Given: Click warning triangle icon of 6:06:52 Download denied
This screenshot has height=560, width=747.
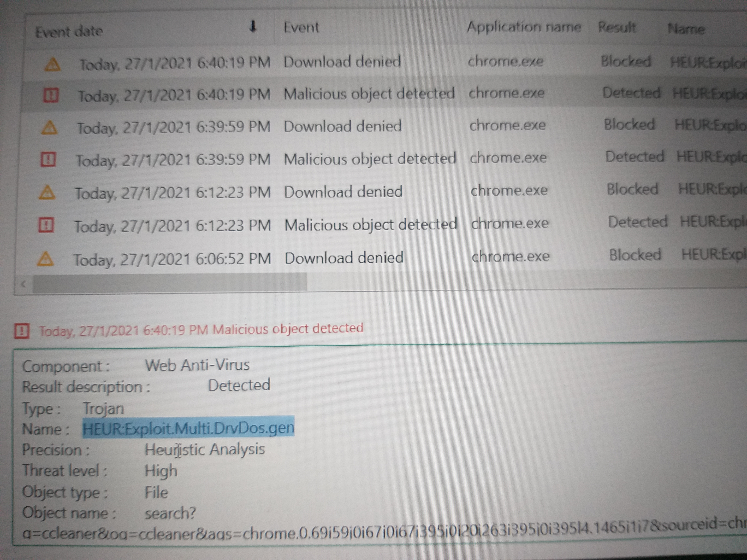Looking at the screenshot, I should tap(45, 259).
